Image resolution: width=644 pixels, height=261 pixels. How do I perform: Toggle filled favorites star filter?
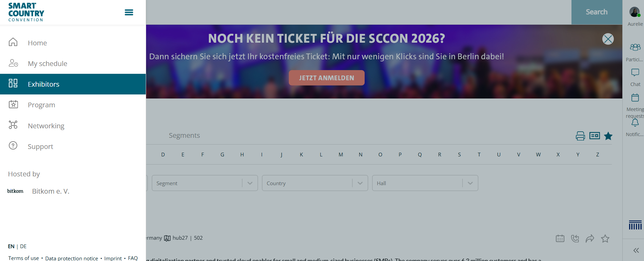click(x=608, y=136)
